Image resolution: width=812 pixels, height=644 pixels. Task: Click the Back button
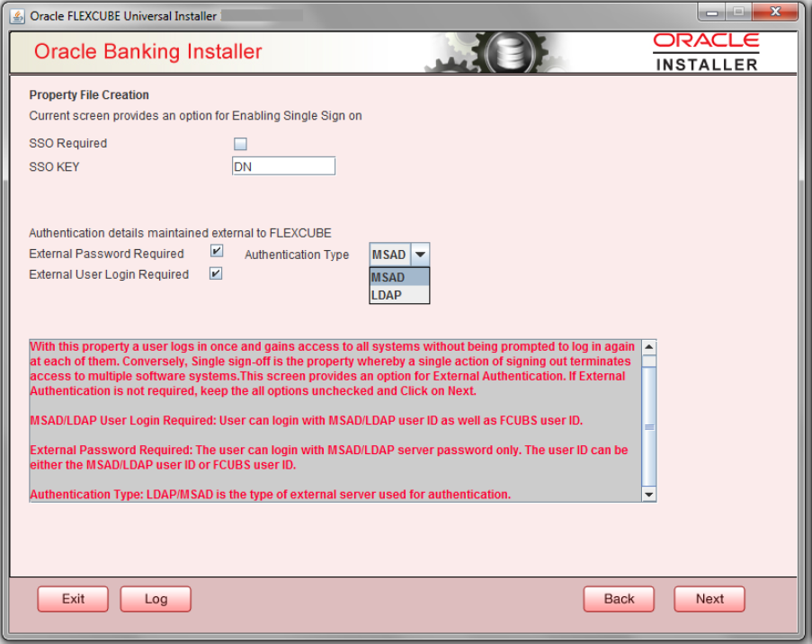(619, 598)
